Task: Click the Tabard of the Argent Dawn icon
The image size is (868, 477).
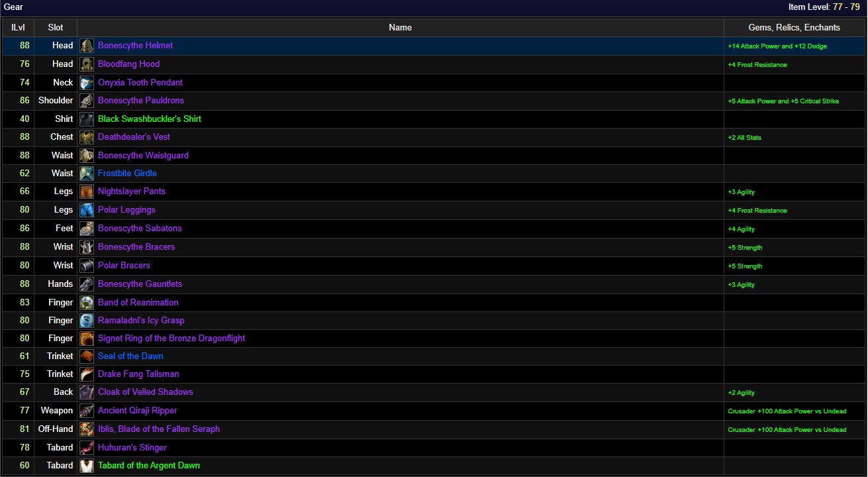Action: click(x=87, y=466)
